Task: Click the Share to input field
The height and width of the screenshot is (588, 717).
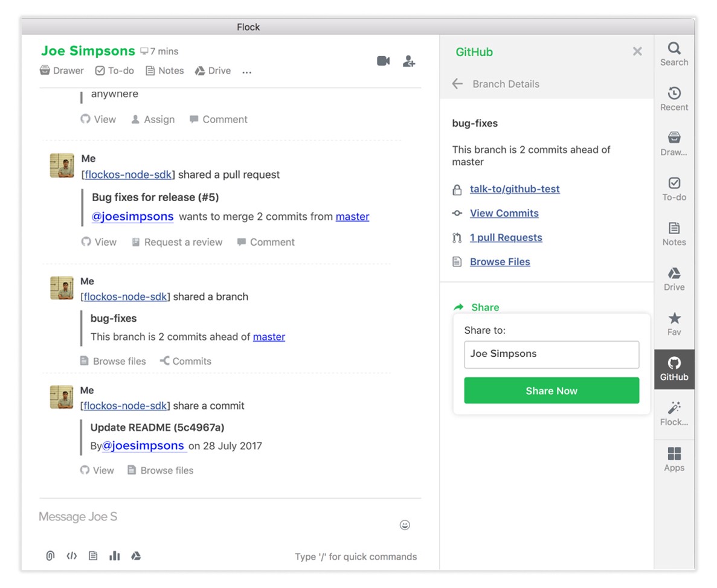Action: 551,354
